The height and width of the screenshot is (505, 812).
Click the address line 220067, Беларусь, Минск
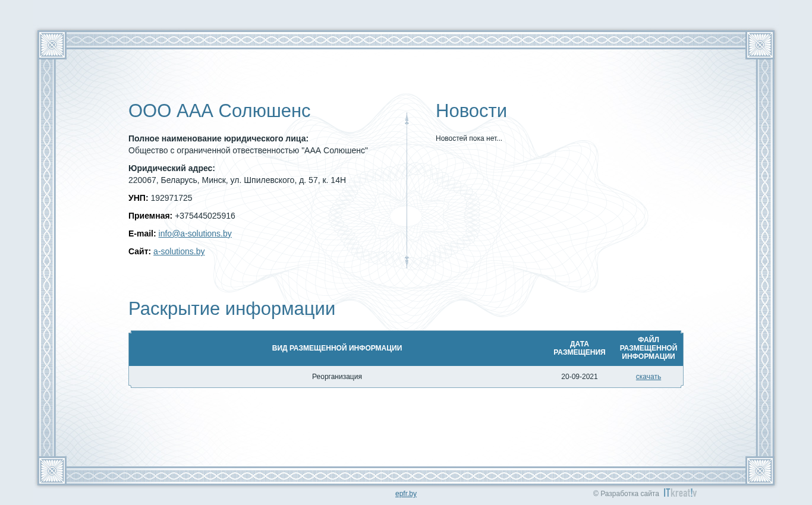tap(237, 180)
